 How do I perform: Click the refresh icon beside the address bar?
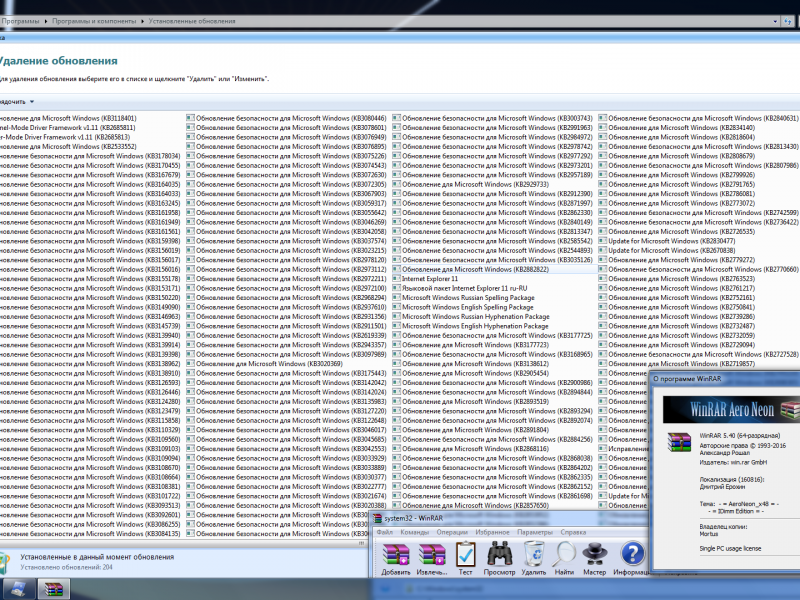click(788, 21)
